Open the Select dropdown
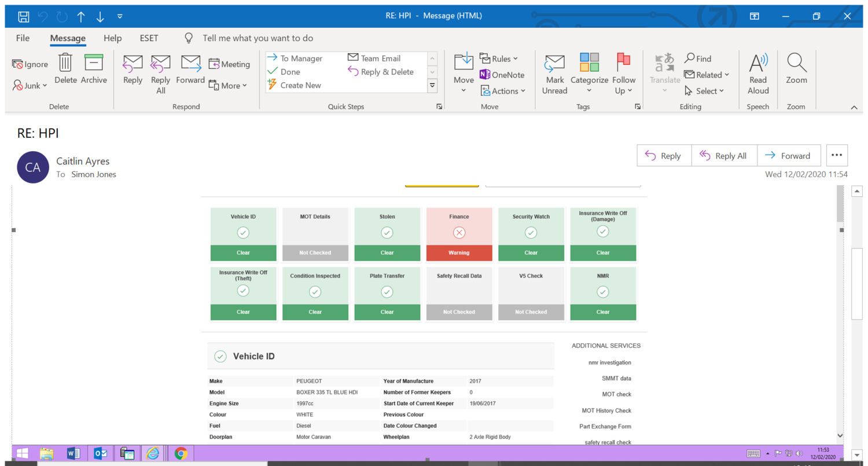This screenshot has width=868, height=466. [x=704, y=91]
